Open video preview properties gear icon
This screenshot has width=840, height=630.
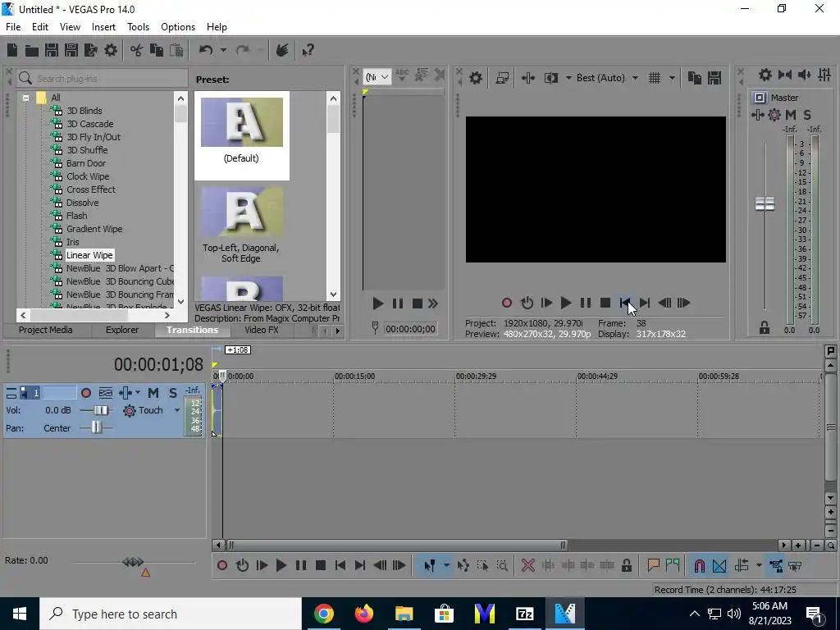(x=476, y=78)
